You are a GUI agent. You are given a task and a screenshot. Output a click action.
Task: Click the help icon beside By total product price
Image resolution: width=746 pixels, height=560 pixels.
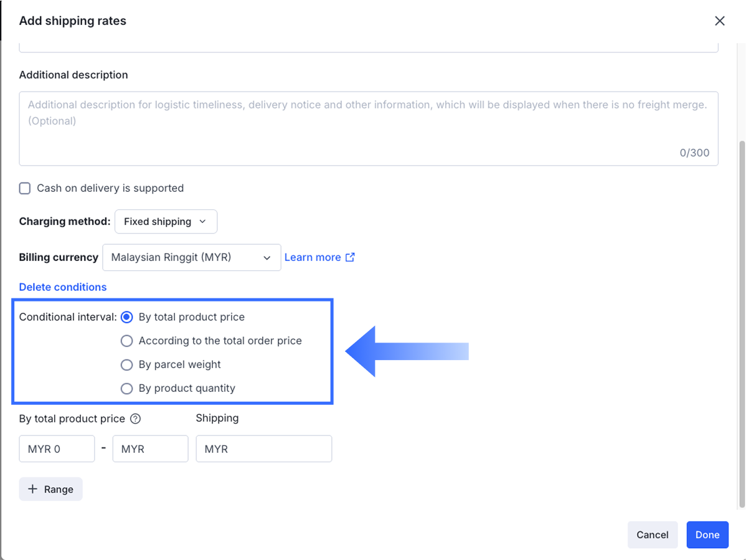136,419
